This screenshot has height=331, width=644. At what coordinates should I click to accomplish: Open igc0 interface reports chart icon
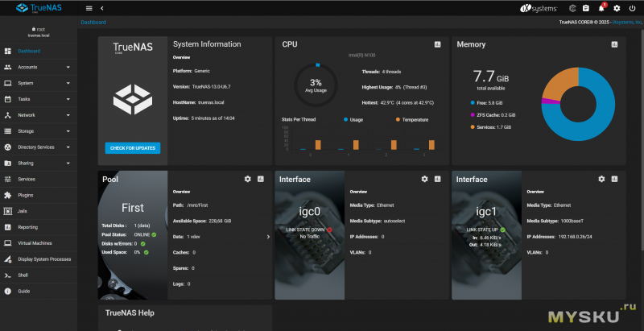click(x=437, y=179)
